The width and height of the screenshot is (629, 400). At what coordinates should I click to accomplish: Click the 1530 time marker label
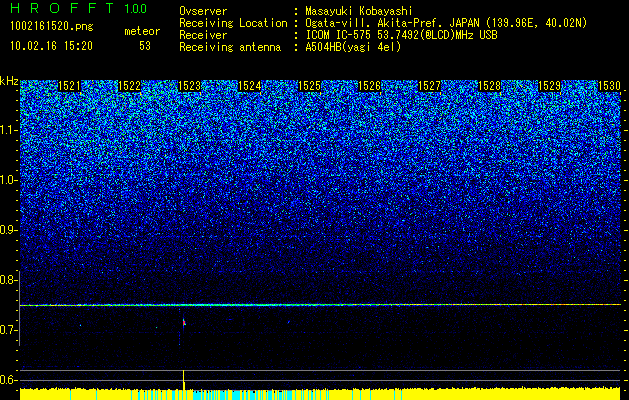610,86
